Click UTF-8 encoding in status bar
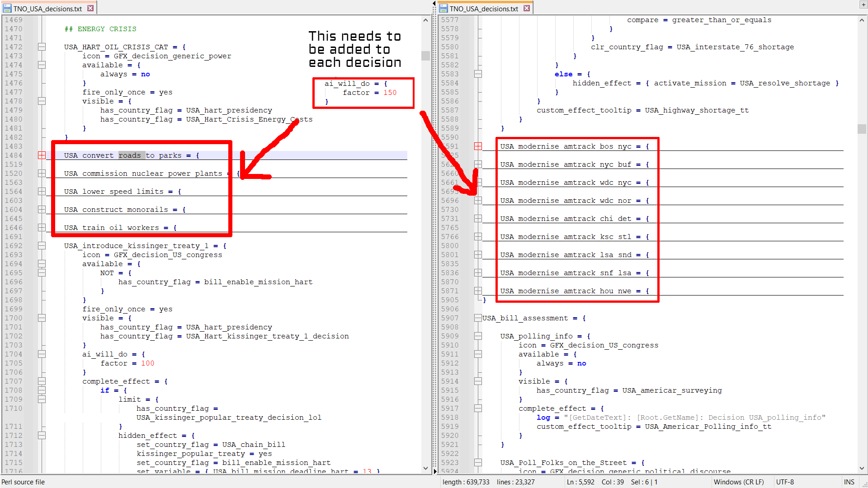The image size is (868, 488). click(785, 482)
